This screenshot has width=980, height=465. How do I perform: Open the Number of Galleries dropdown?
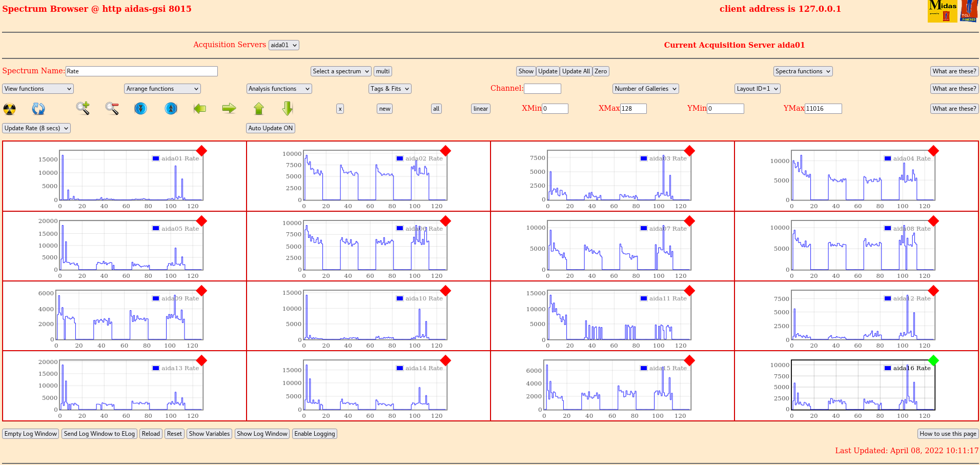pyautogui.click(x=645, y=89)
